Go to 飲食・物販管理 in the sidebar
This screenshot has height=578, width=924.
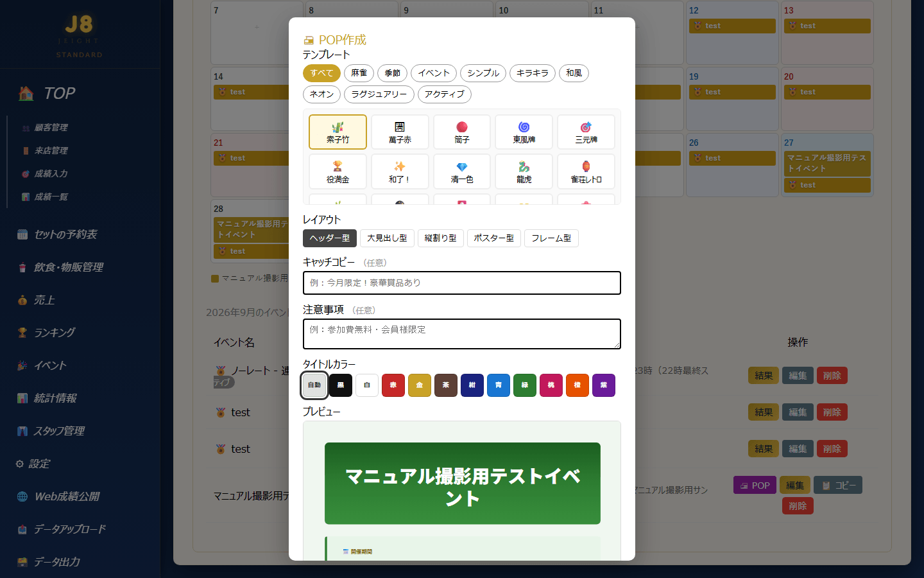click(x=60, y=267)
